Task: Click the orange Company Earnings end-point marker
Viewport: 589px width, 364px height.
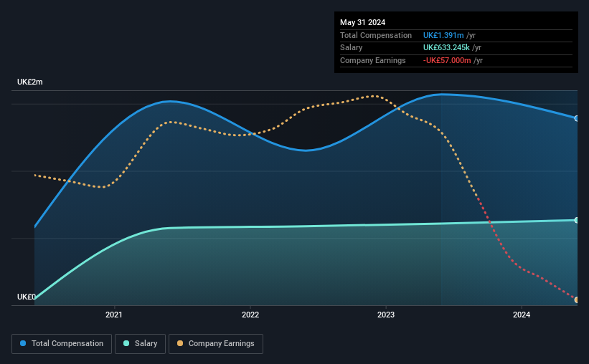Action: (x=577, y=300)
